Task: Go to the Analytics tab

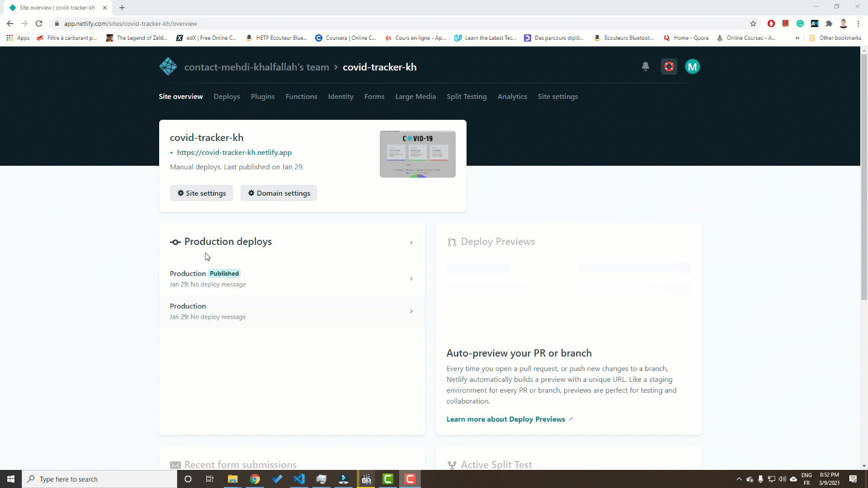Action: (x=512, y=96)
